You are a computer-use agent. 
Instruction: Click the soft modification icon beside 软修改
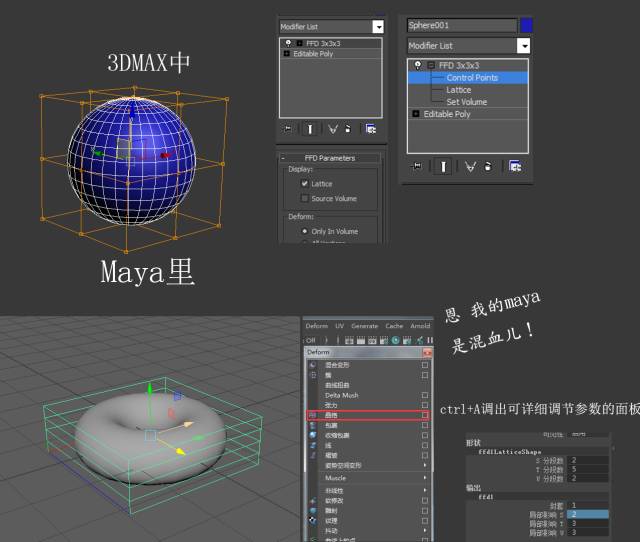313,500
